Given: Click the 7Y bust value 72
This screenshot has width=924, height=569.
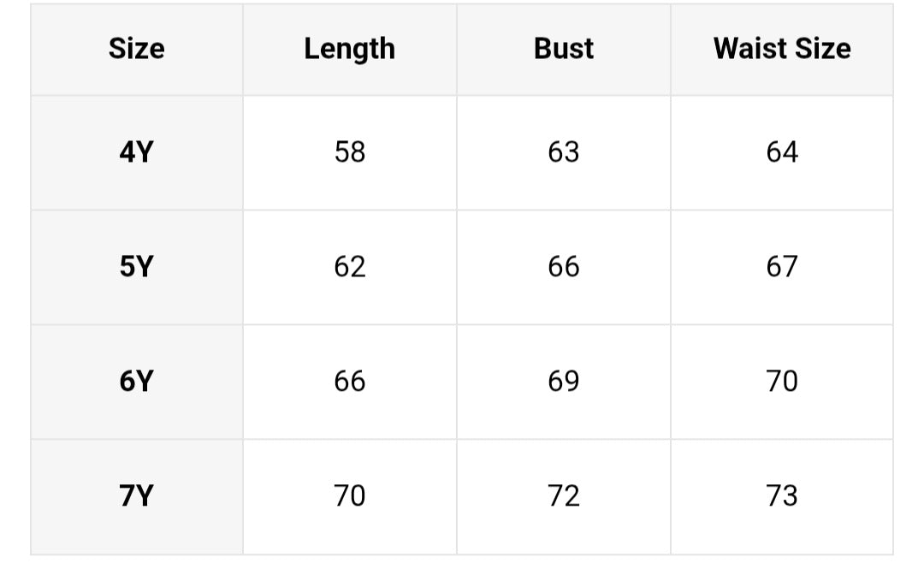Looking at the screenshot, I should (x=563, y=496).
